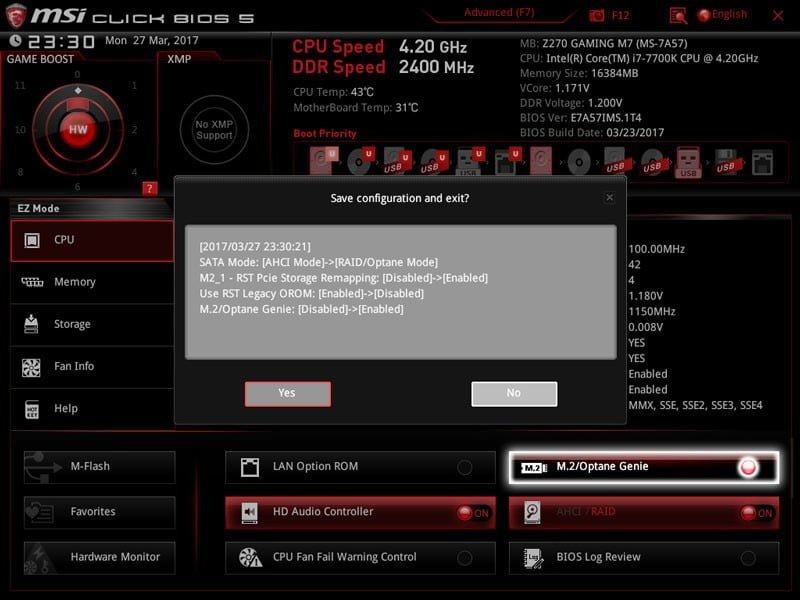Click the M-Flash USB icon
Screen dimensions: 800x600
[x=39, y=467]
